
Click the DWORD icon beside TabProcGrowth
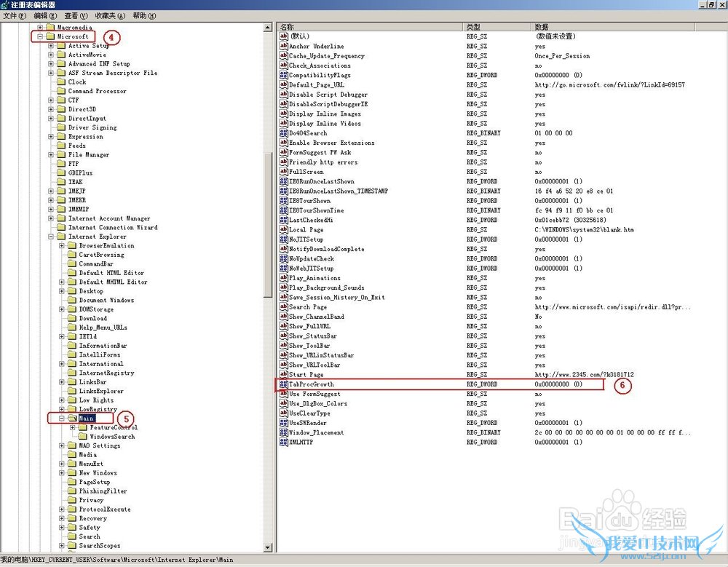283,384
